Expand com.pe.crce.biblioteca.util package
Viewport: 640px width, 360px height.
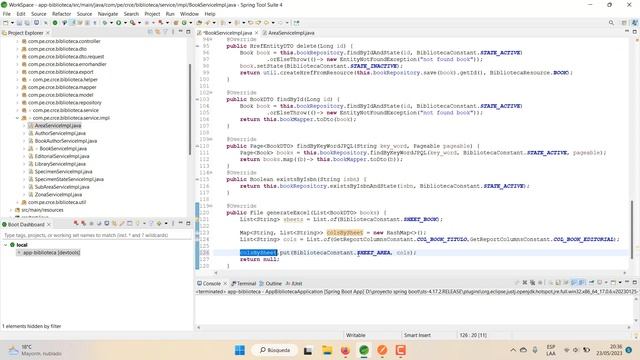coord(18,202)
